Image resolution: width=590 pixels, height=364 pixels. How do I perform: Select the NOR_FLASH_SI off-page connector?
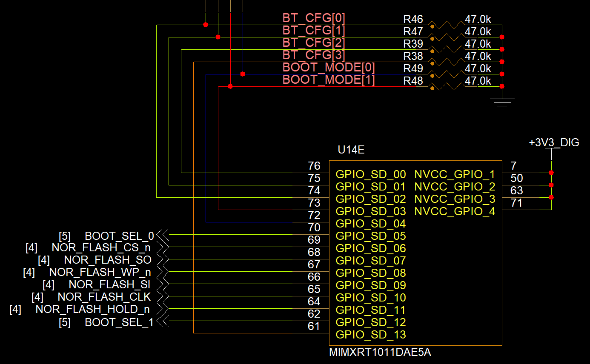[163, 284]
